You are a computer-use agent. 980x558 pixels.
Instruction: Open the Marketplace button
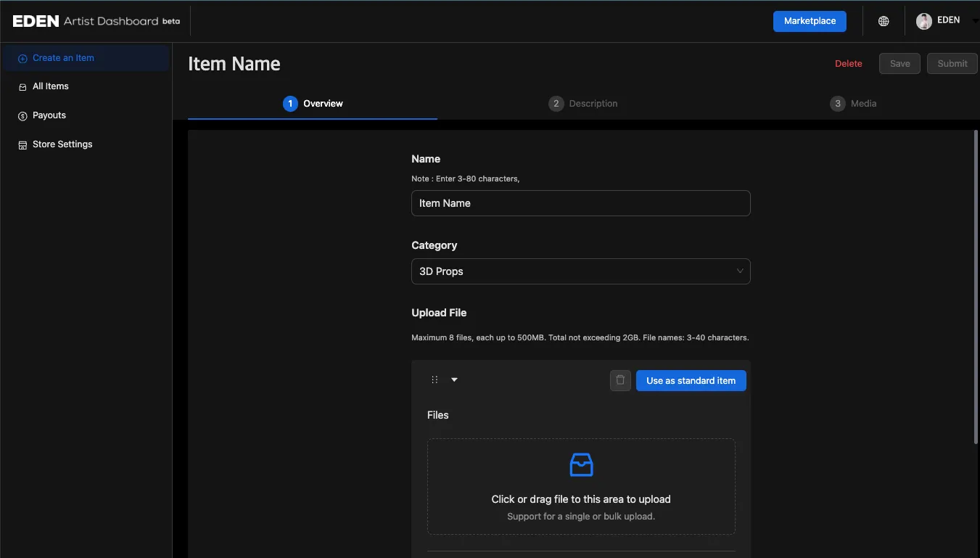coord(810,21)
